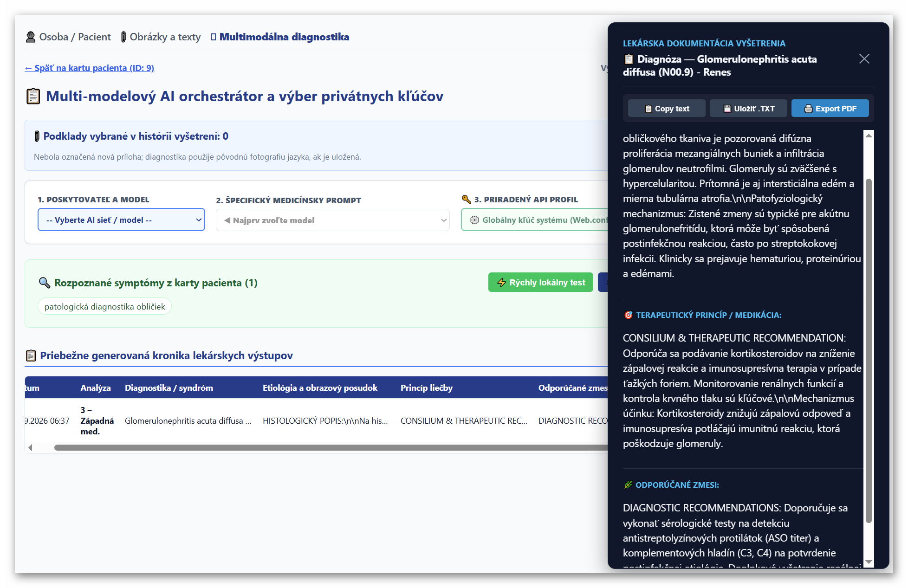The height and width of the screenshot is (588, 908).
Task: Open the Vyberte AI sieť / model dropdown
Action: pyautogui.click(x=121, y=220)
